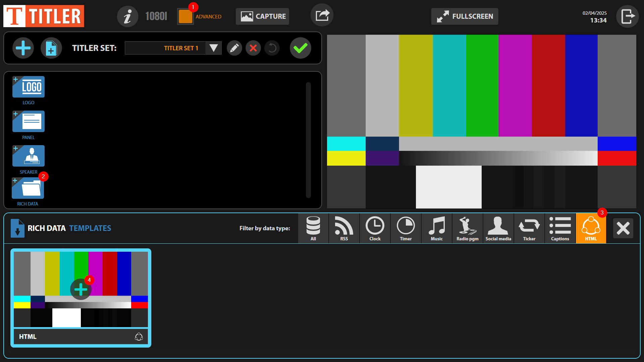
Task: Filter templates by Social media
Action: pos(498,228)
